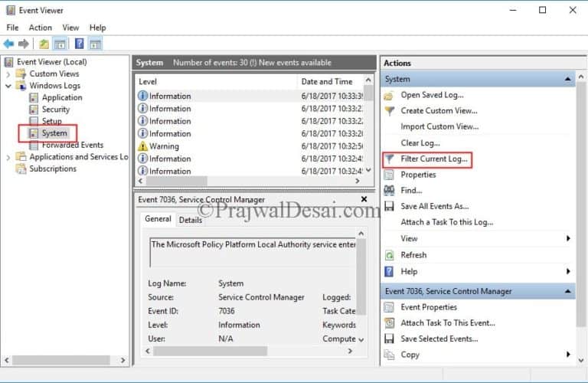
Task: Open the View menu in menu bar
Action: [x=70, y=28]
